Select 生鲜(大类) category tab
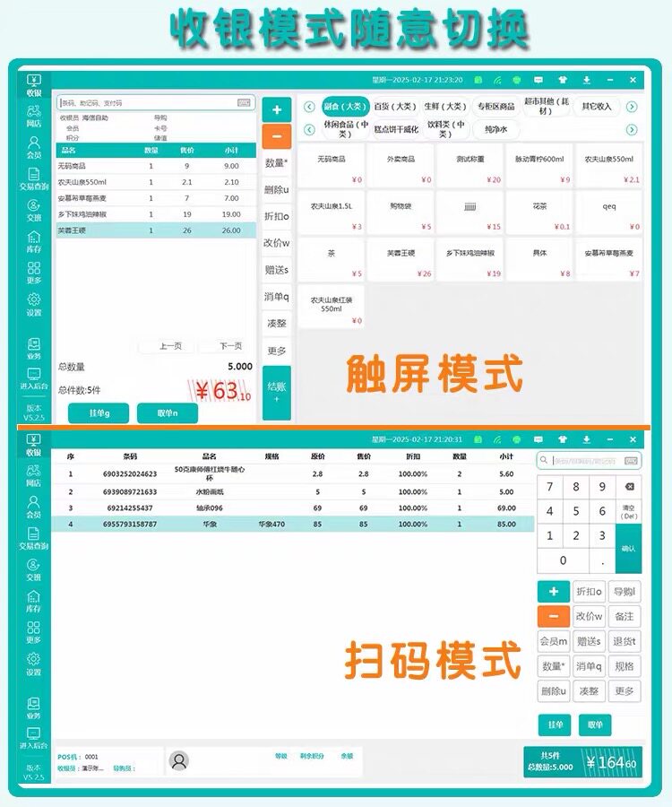Image resolution: width=672 pixels, height=807 pixels. (444, 107)
